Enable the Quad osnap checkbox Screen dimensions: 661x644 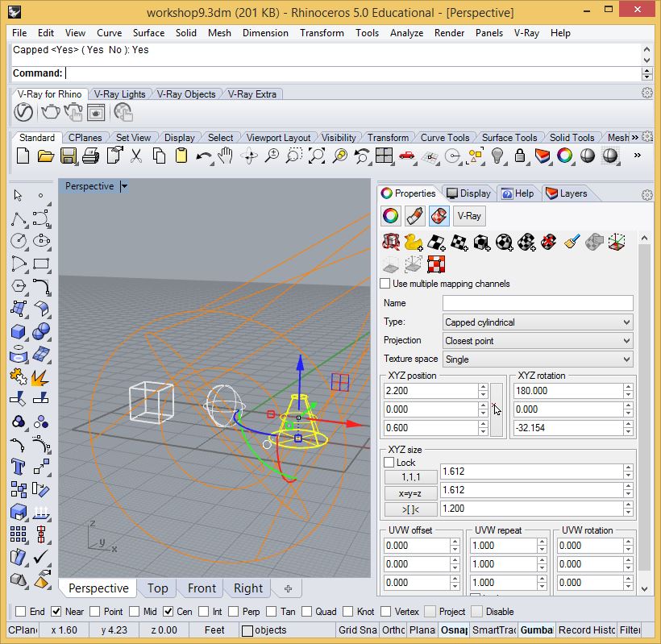pos(307,612)
